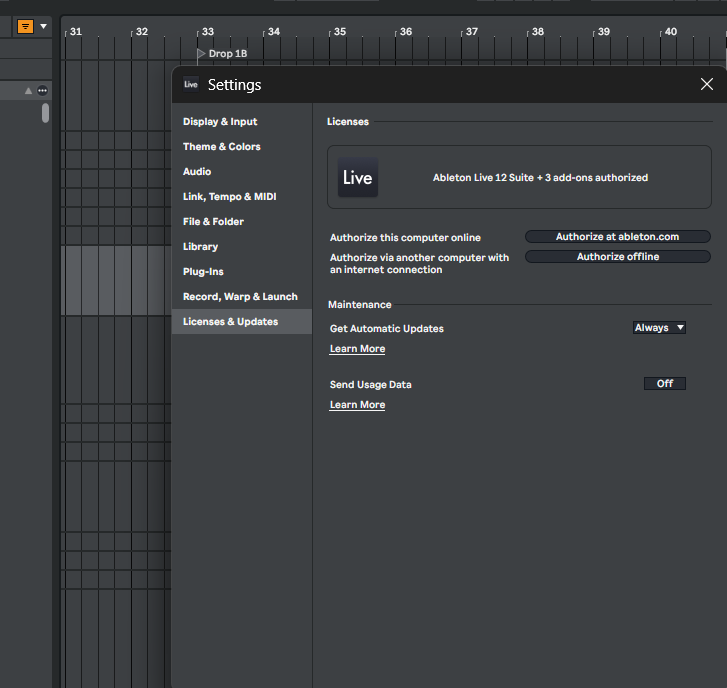Click the Authorize this computer online label
727x688 pixels.
click(x=405, y=238)
